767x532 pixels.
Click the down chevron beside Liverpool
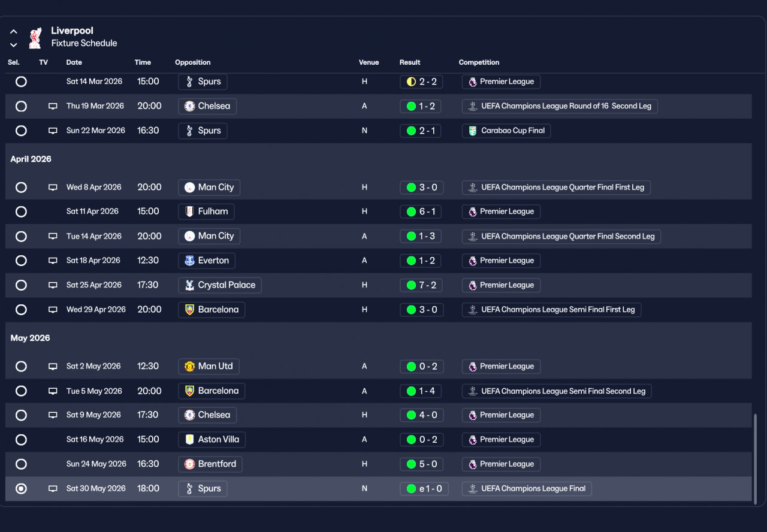click(14, 45)
